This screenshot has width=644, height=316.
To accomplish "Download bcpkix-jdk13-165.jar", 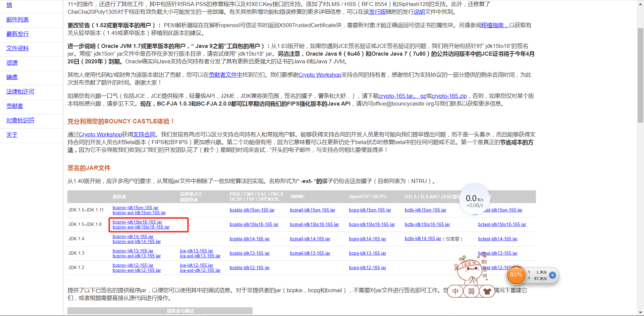I will point(250,253).
